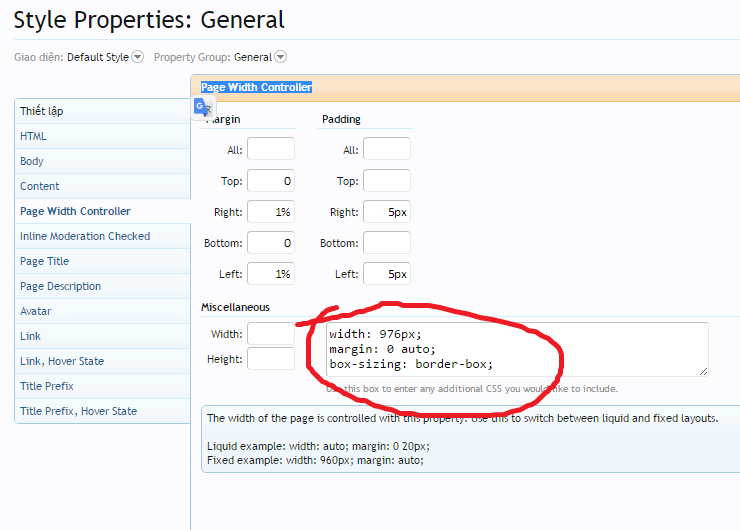Open the Link, Hover State tab

62,361
